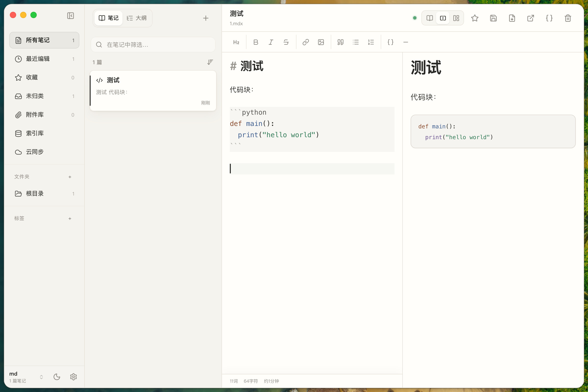Click curly braces icon in header
This screenshot has height=392, width=588.
[549, 18]
